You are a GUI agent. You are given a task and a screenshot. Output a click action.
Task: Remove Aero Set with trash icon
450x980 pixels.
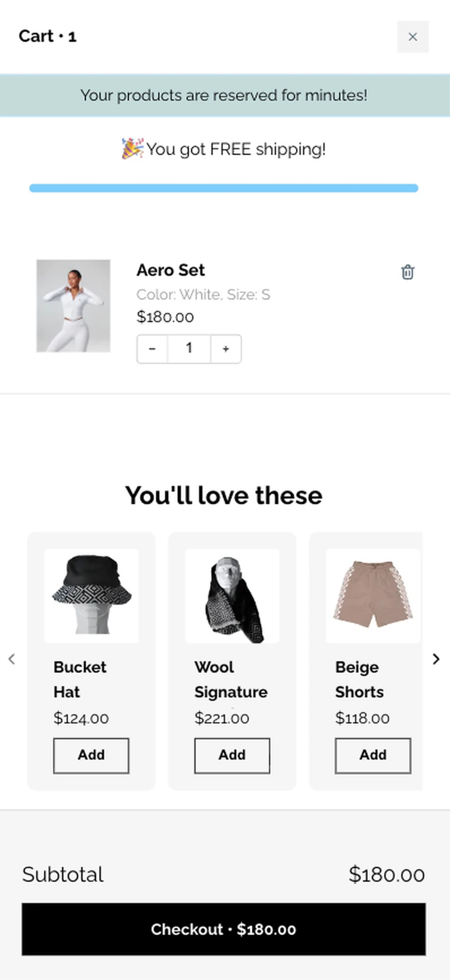pos(408,272)
